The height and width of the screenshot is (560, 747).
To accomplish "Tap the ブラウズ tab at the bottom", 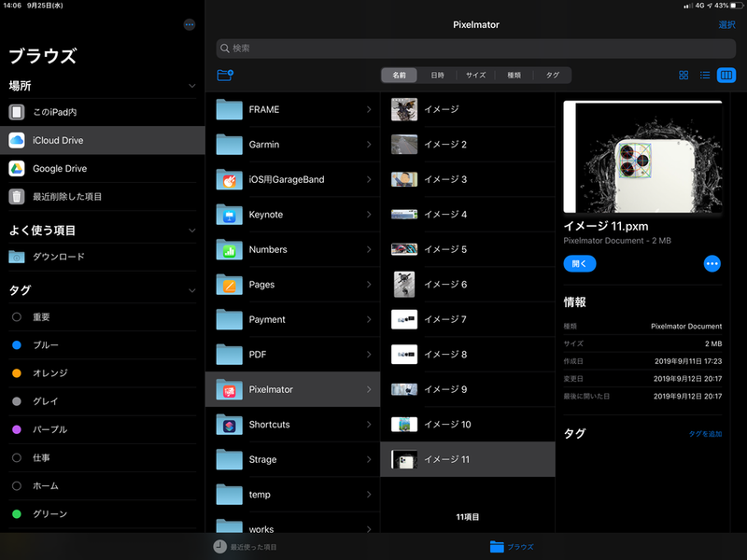I will (x=512, y=547).
